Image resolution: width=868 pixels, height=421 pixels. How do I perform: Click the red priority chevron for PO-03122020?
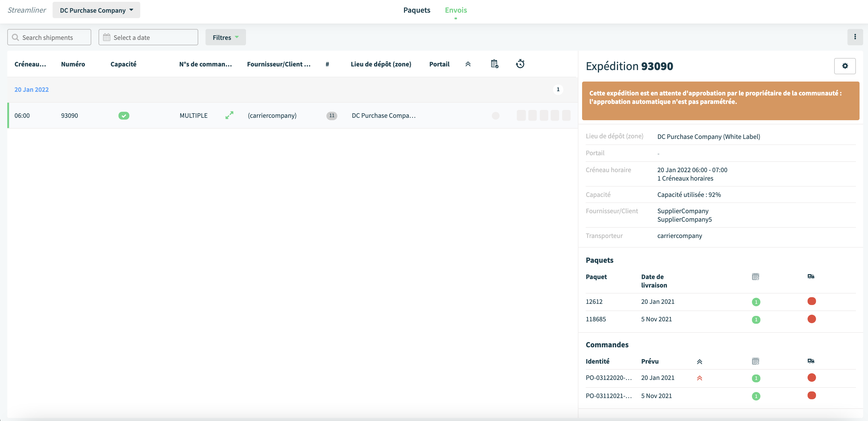[700, 378]
